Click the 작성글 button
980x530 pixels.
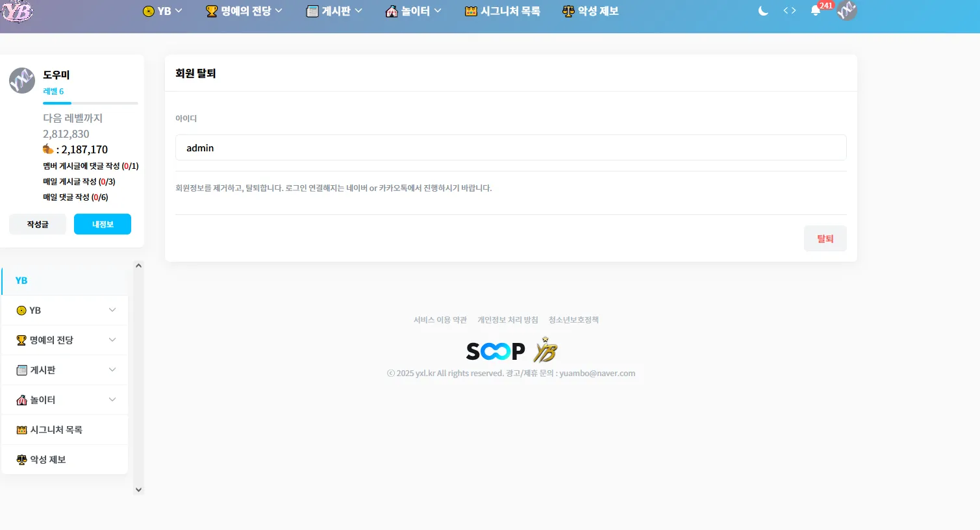38,224
